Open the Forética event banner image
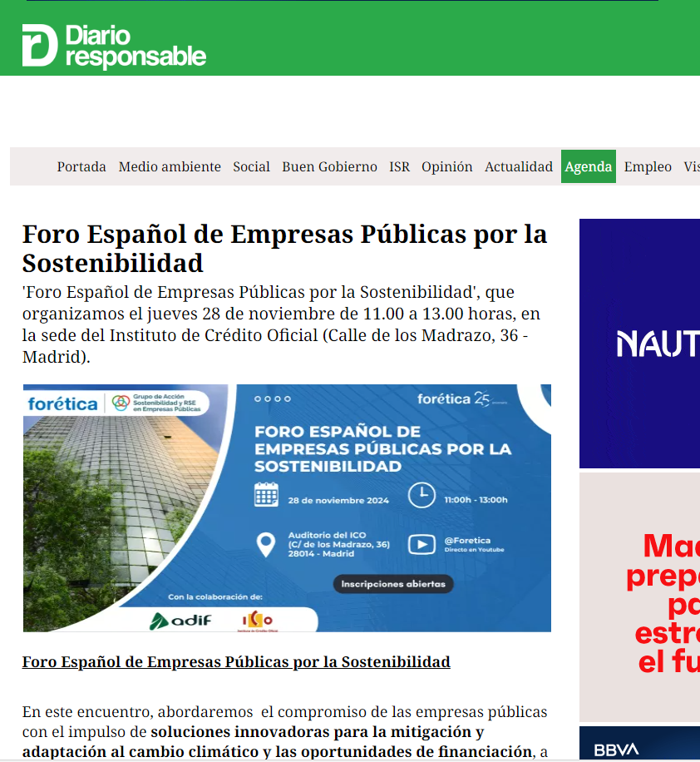700x762 pixels. click(x=287, y=507)
